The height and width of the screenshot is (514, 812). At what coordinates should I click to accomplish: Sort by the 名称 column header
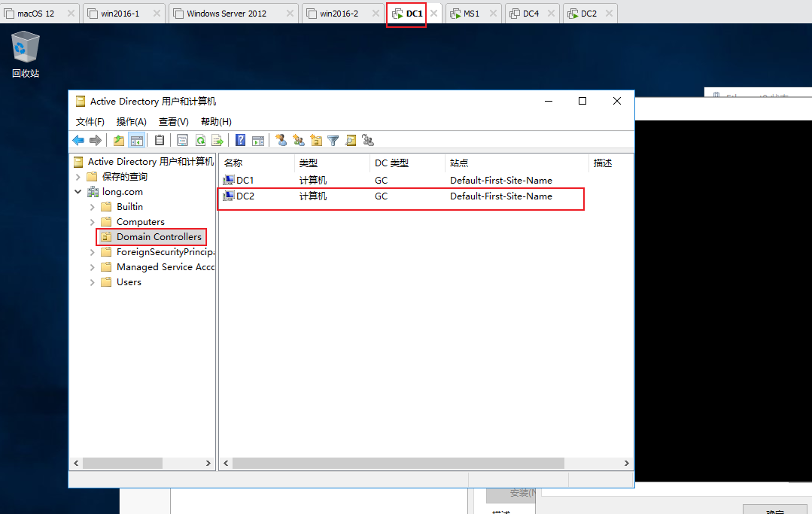tap(257, 163)
